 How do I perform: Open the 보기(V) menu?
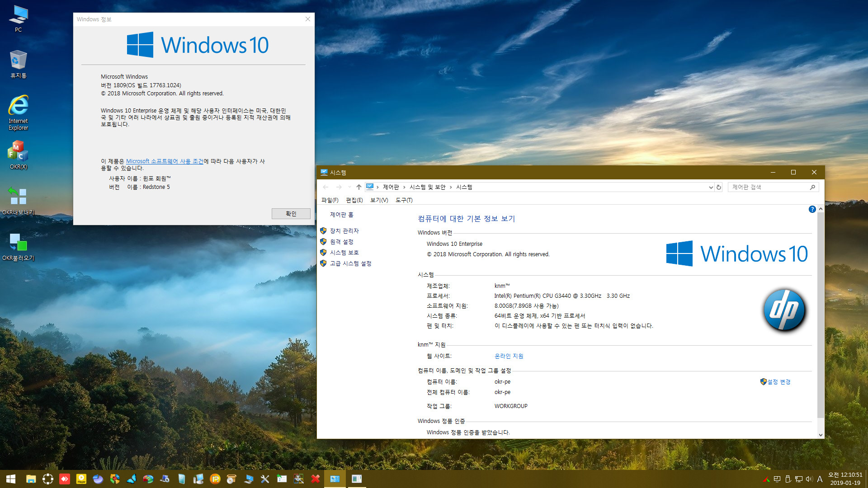tap(379, 200)
